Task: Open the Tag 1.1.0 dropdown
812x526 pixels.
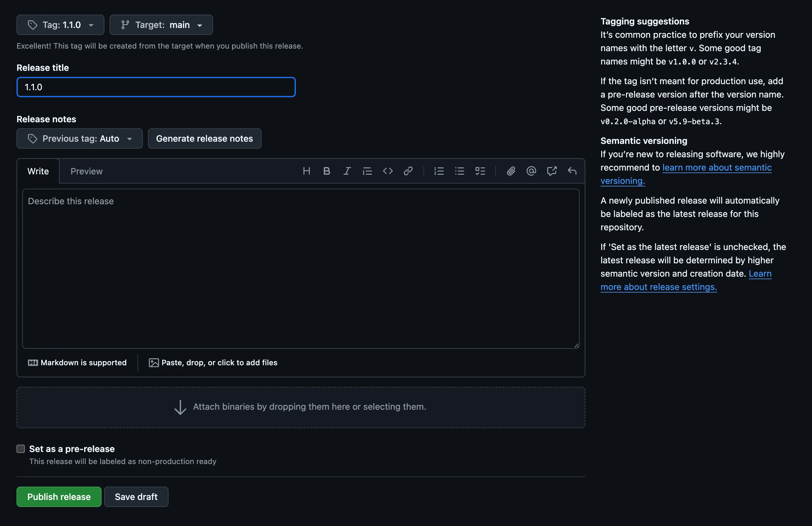Action: (60, 25)
